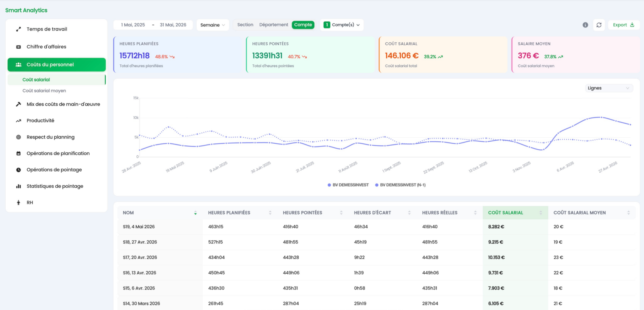This screenshot has width=644, height=310.
Task: Click the Statistiques de pointage bar chart icon
Action: point(19,186)
